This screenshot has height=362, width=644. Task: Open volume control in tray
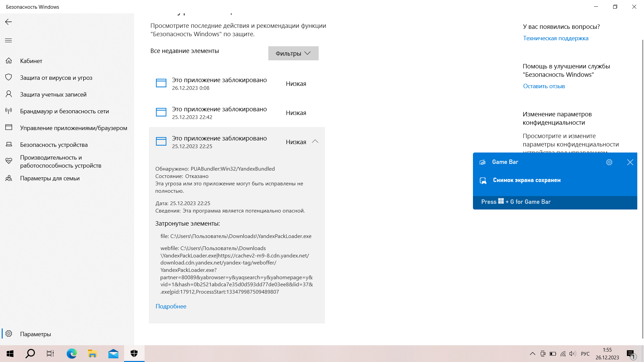[573, 354]
